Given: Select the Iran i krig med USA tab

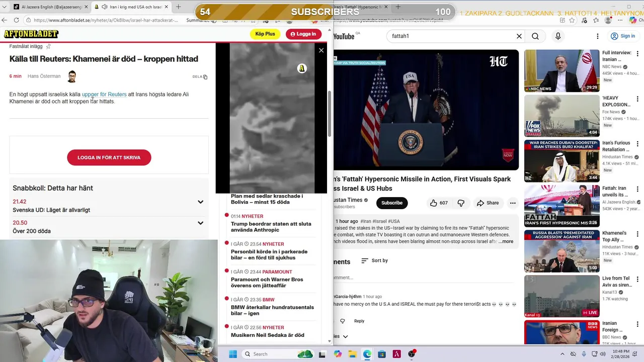Looking at the screenshot, I should tap(132, 7).
